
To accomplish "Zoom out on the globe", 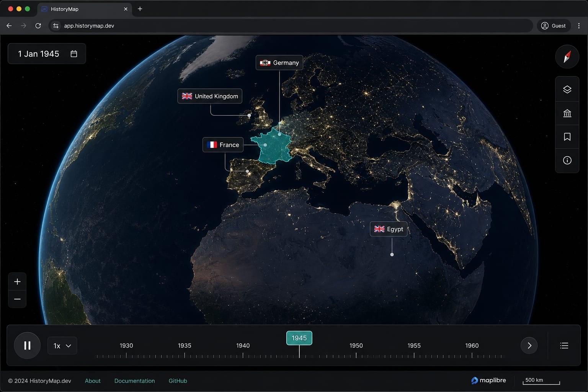I will coord(17,299).
